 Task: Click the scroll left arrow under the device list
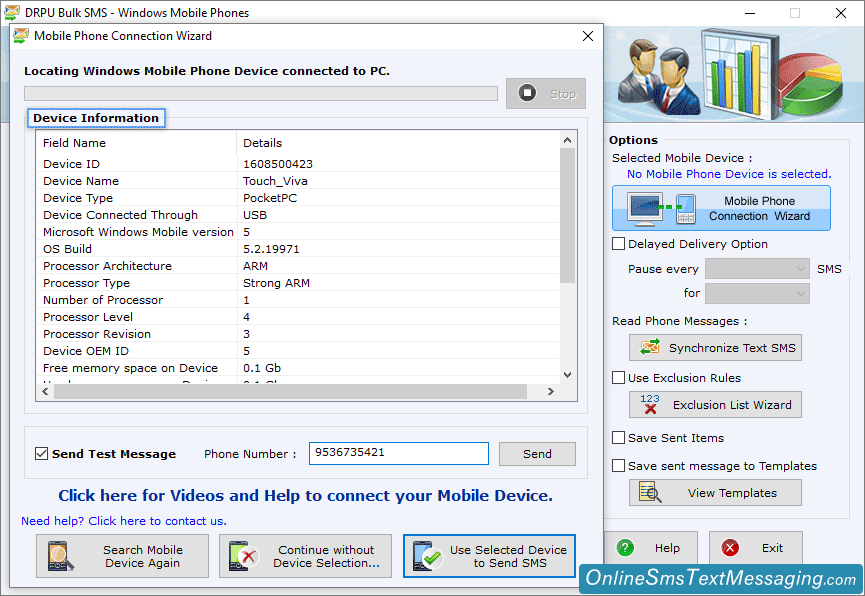[x=45, y=391]
